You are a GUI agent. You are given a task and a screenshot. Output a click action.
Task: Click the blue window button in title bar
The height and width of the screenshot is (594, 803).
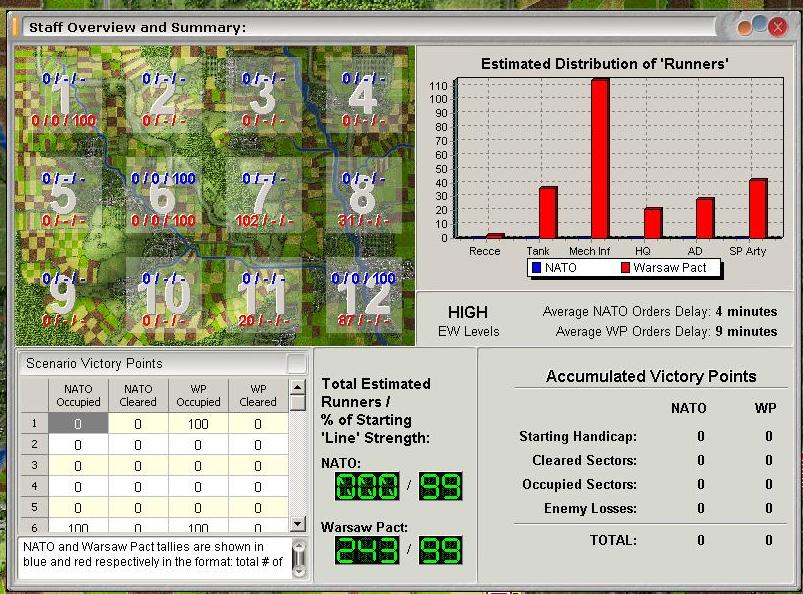(760, 23)
